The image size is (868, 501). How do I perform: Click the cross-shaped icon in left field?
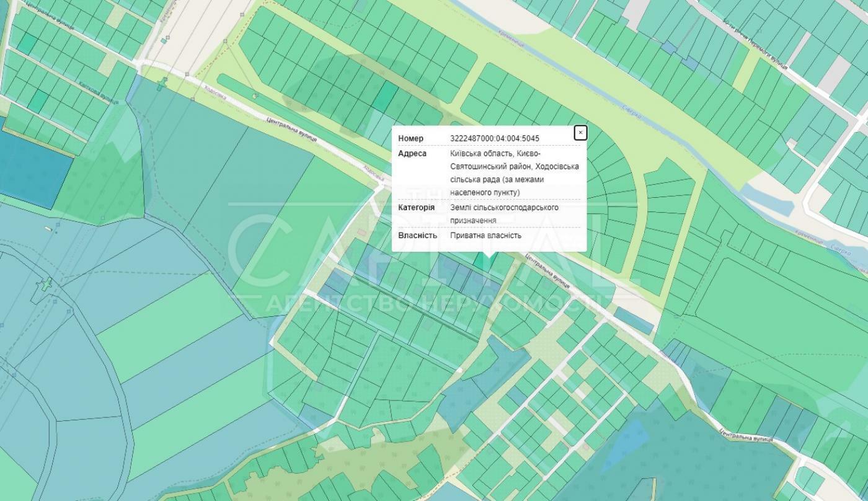45,286
